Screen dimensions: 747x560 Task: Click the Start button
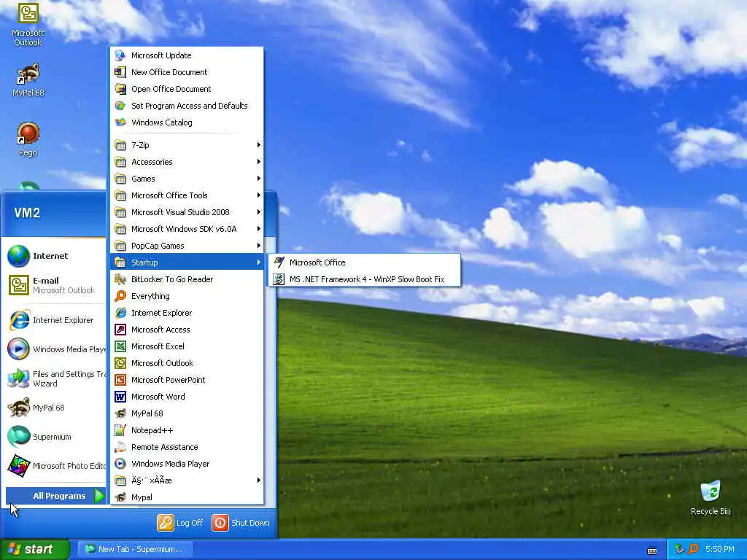pos(35,549)
